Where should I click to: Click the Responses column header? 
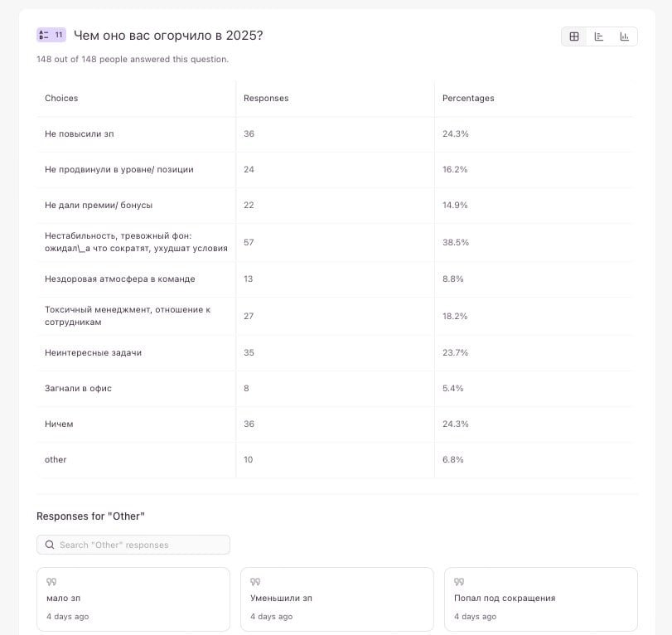(x=266, y=98)
